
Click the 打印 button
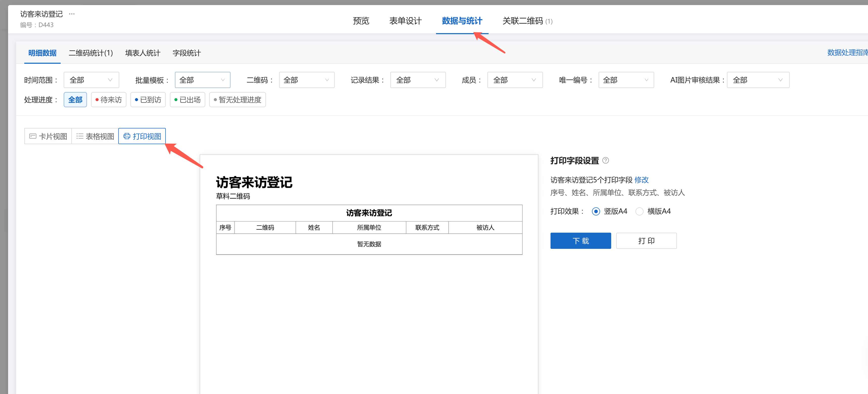point(646,241)
